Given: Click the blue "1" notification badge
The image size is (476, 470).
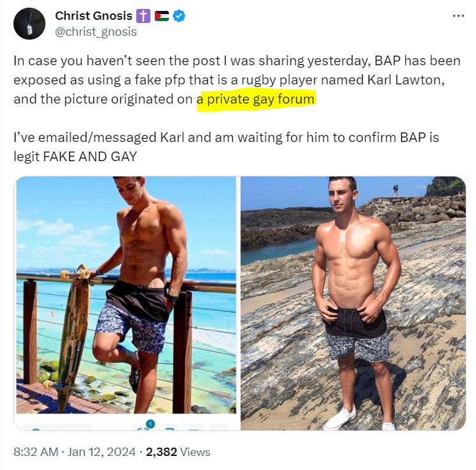Looking at the screenshot, I should tap(150, 423).
